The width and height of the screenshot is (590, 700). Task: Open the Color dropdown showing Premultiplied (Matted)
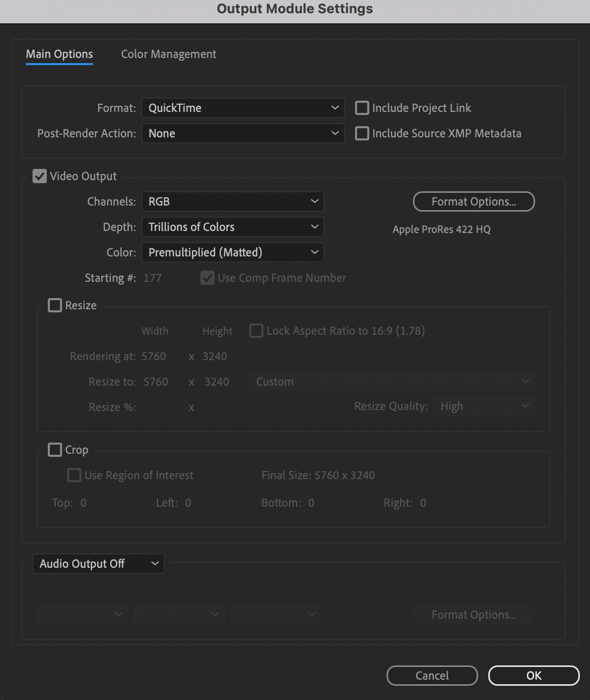click(x=233, y=252)
